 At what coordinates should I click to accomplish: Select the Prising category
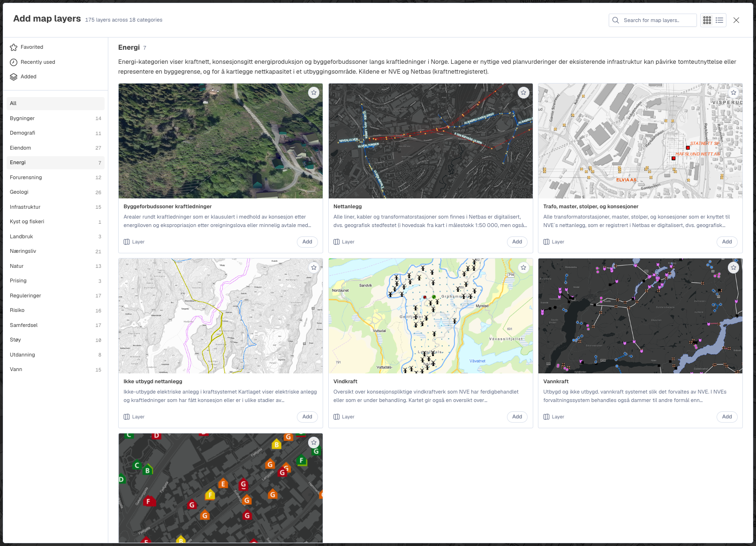point(55,281)
